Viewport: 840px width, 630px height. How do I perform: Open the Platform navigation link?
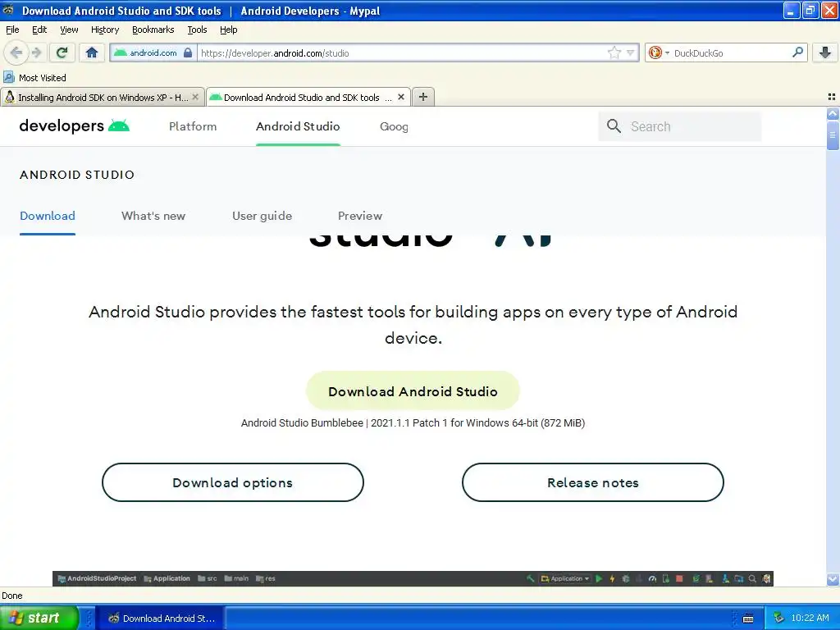pos(193,126)
